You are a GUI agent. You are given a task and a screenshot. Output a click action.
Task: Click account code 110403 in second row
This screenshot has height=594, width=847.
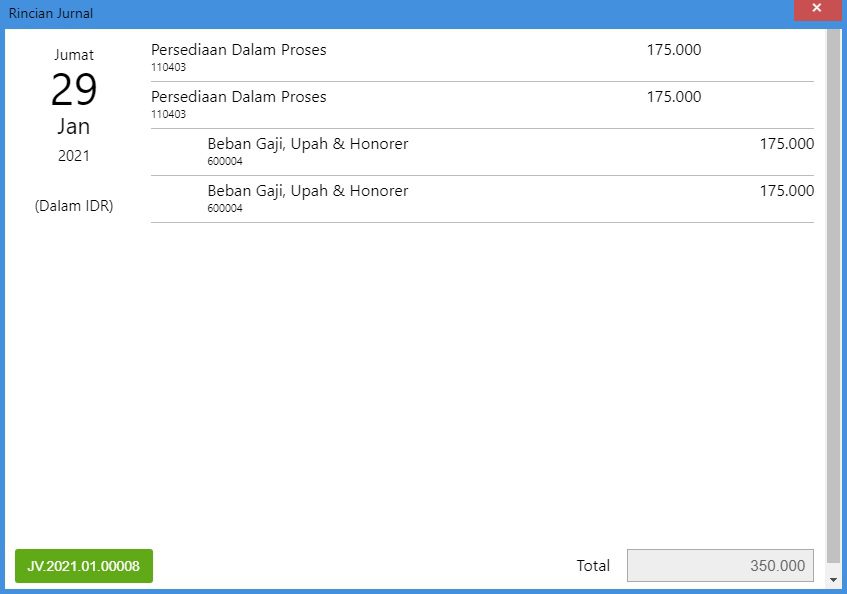click(168, 115)
